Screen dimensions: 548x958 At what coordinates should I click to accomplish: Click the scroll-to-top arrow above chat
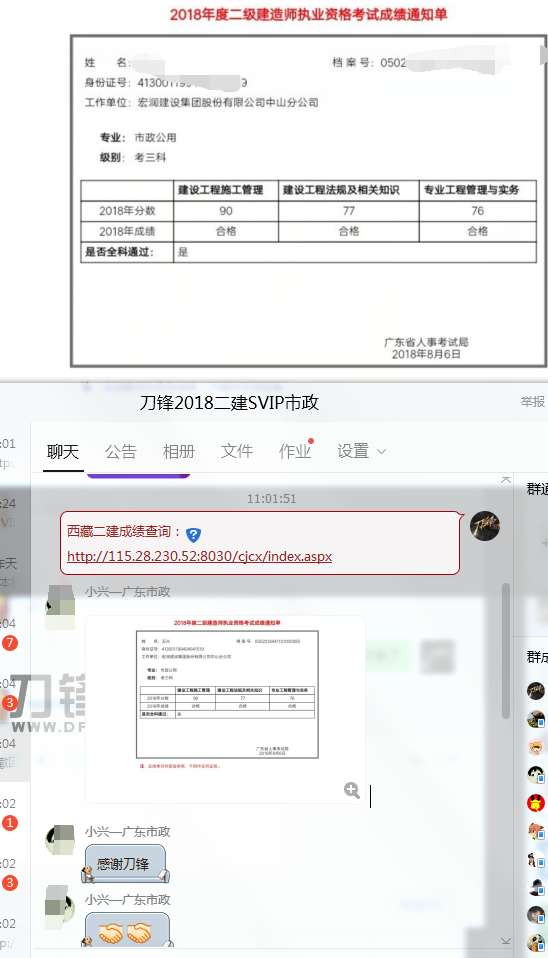tap(506, 480)
